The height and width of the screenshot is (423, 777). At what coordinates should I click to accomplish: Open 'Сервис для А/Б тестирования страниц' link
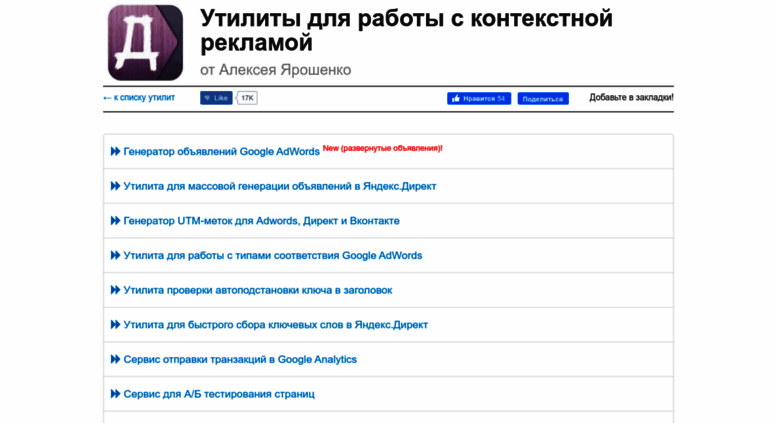219,394
